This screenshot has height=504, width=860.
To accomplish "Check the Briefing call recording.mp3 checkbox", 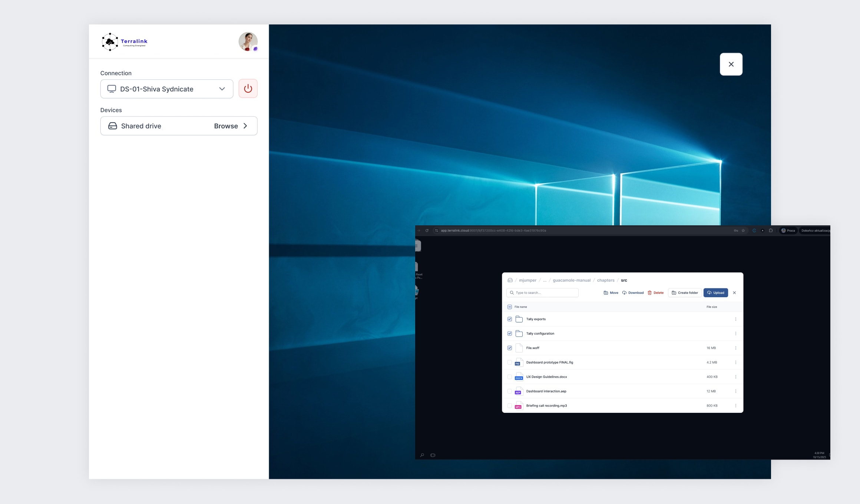I will [x=510, y=406].
